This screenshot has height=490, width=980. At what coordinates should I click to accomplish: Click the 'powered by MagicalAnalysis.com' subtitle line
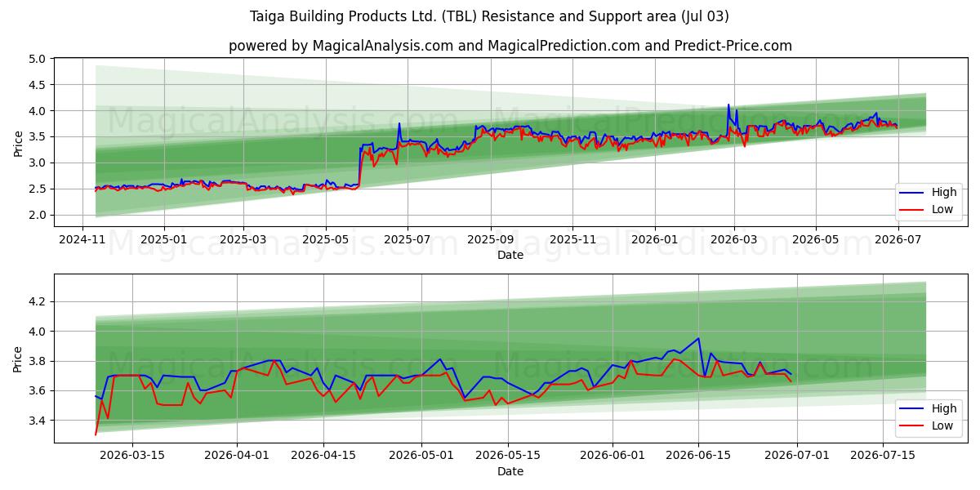tap(510, 46)
